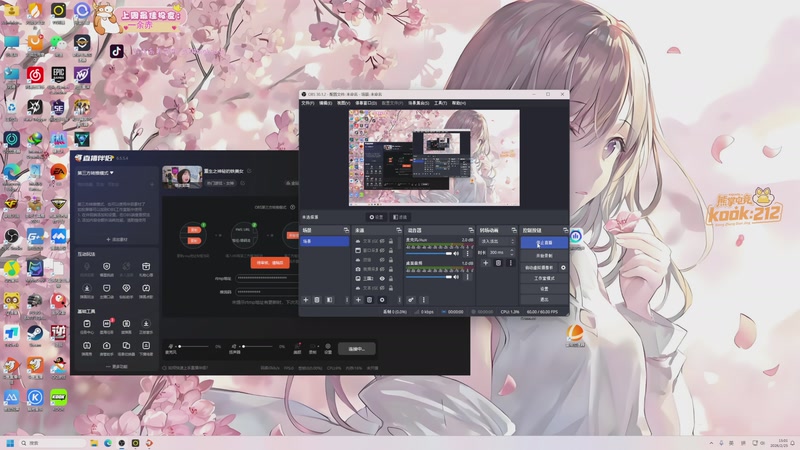
Task: Toggle visibility of the bottom text source
Action: [x=382, y=288]
